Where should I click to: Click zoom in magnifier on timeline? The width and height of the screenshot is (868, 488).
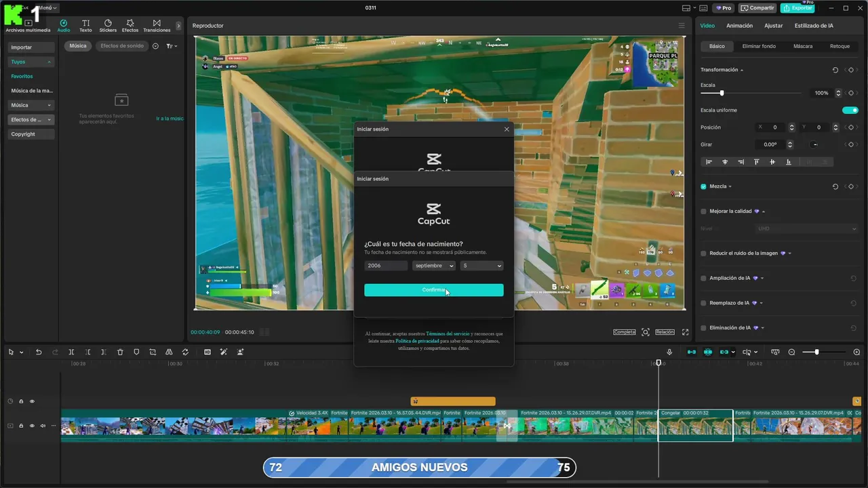pos(856,352)
